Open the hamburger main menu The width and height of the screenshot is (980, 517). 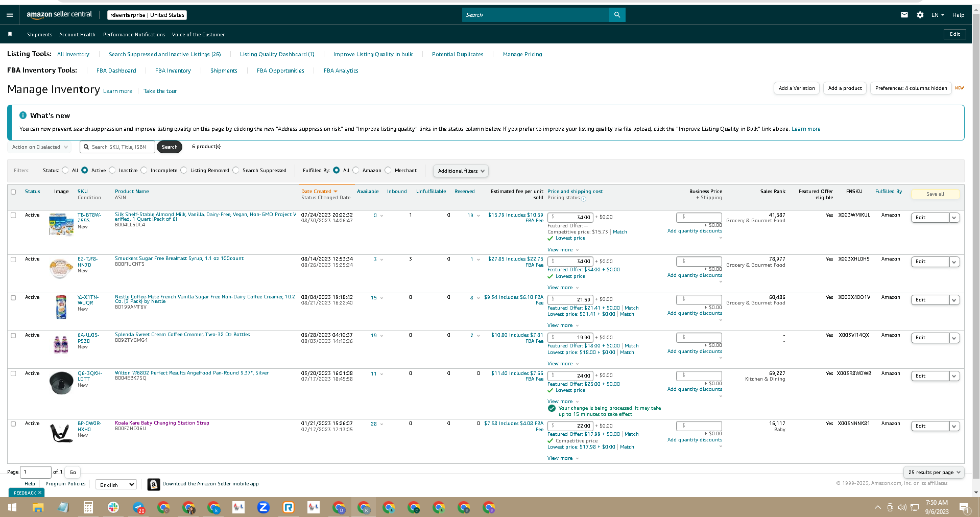tap(10, 15)
